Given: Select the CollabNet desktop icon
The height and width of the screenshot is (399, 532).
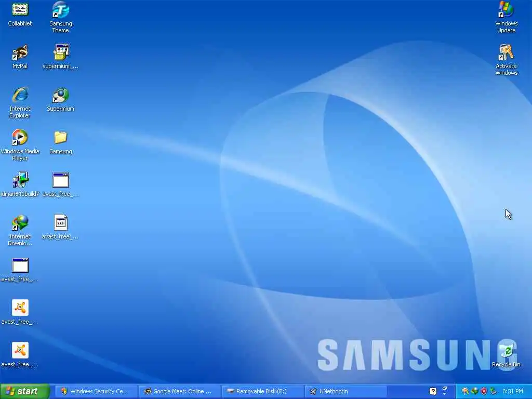Looking at the screenshot, I should [x=20, y=14].
